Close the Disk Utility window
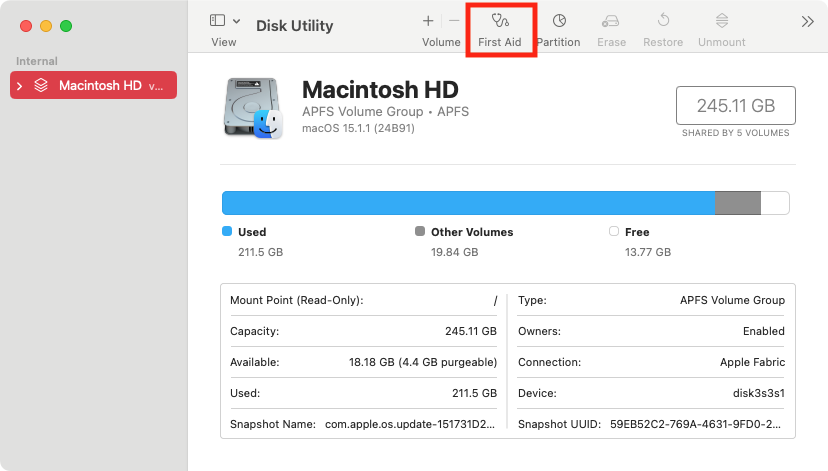 point(26,26)
